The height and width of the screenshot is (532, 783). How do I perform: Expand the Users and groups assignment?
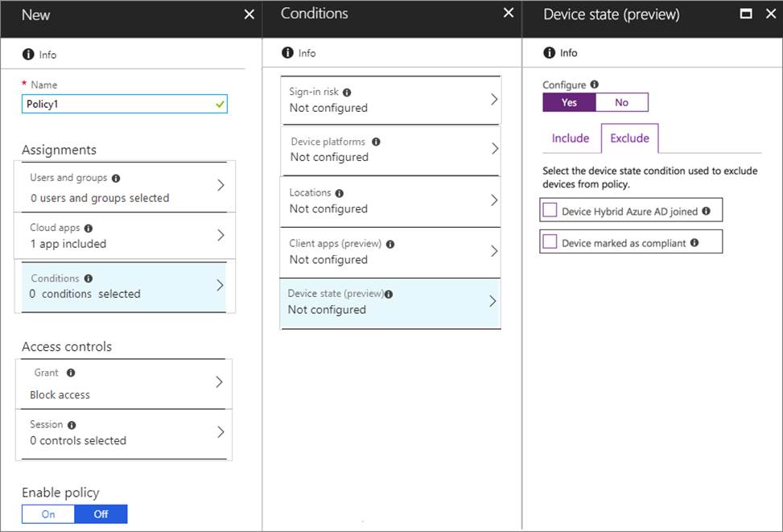pos(220,186)
